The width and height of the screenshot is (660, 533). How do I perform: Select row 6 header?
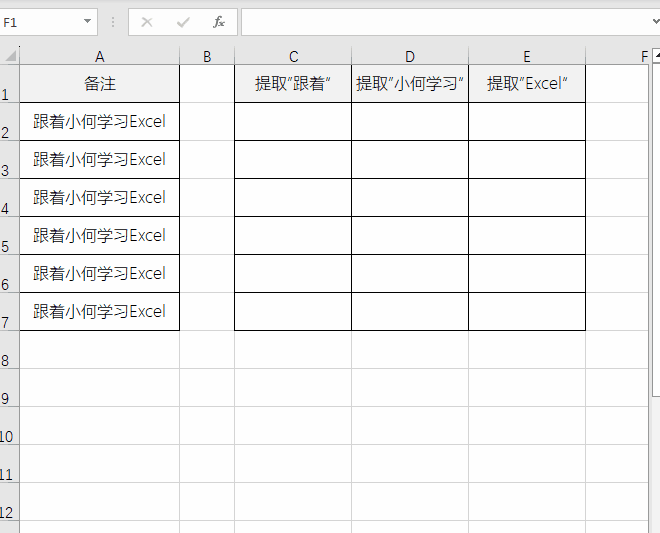tap(9, 274)
